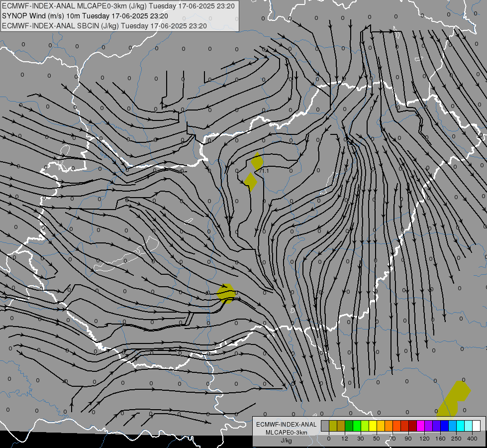The image size is (487, 448).
Task: Click the gray swatch in the legend
Action: (x=325, y=426)
